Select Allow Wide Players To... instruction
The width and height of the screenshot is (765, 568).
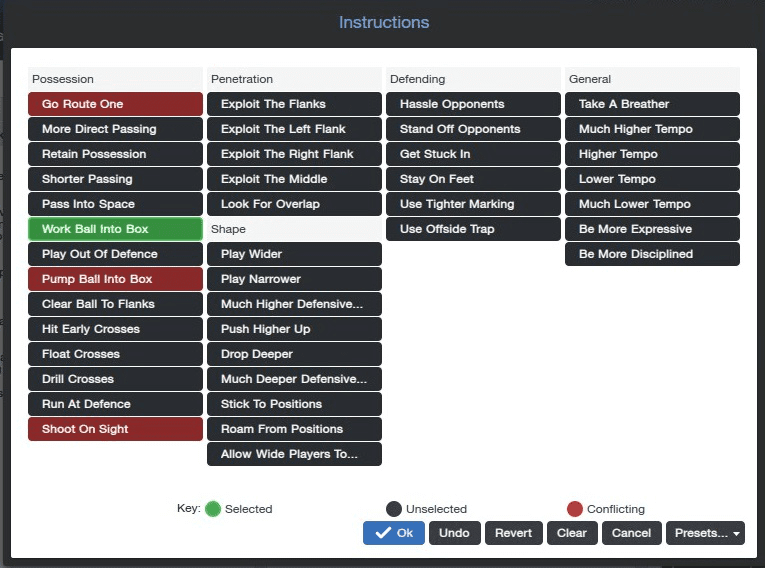(294, 454)
